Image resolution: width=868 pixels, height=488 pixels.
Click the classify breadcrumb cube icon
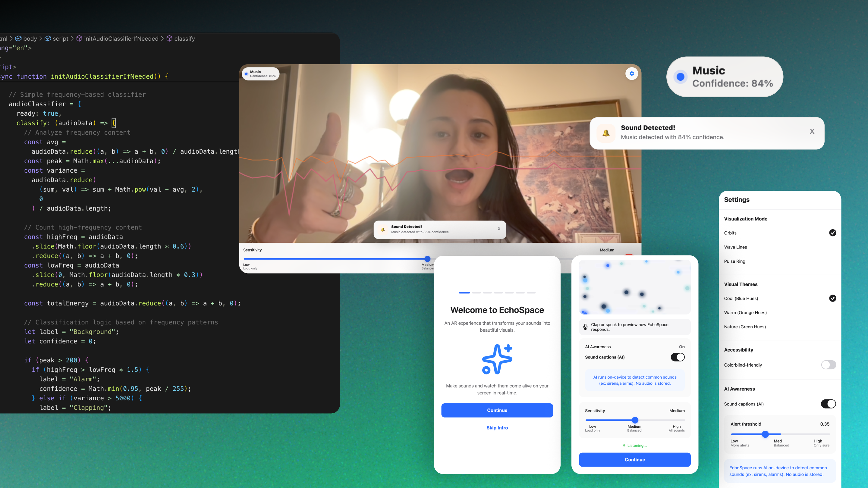pos(169,38)
